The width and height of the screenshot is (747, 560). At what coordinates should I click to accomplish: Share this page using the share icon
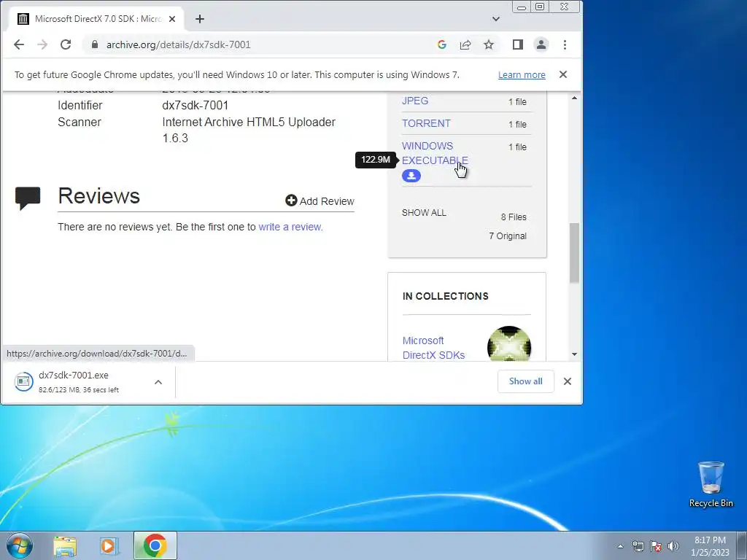(465, 44)
